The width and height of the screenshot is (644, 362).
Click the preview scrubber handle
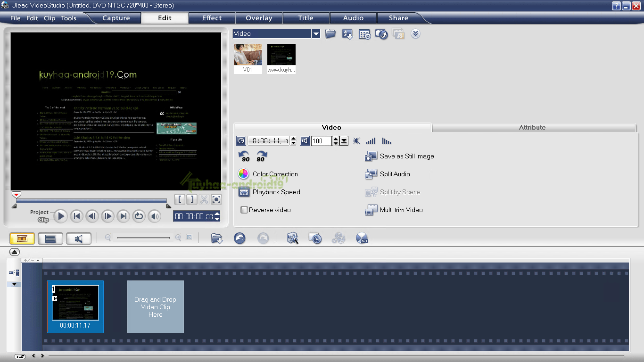click(x=16, y=195)
